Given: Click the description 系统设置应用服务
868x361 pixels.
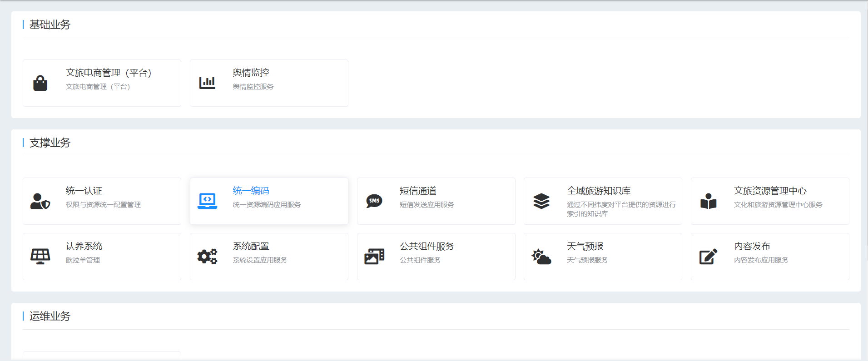Looking at the screenshot, I should [x=260, y=260].
